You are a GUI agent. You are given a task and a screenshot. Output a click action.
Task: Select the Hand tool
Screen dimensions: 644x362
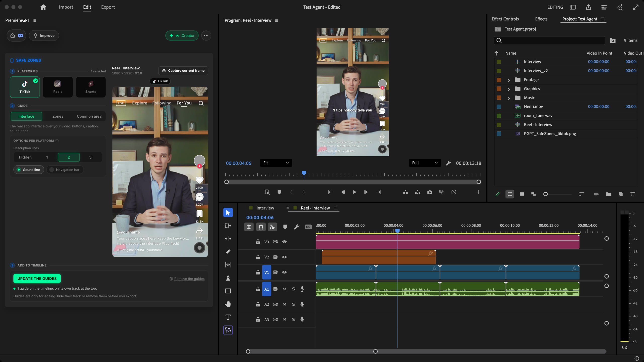click(x=228, y=304)
